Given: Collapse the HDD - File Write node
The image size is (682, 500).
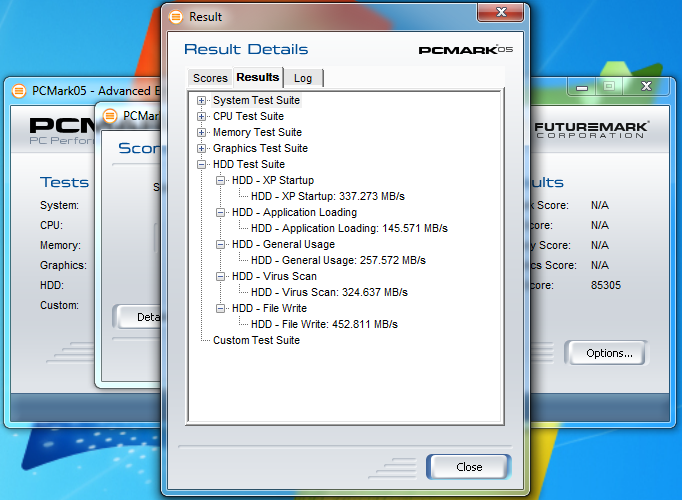Looking at the screenshot, I should click(x=221, y=308).
